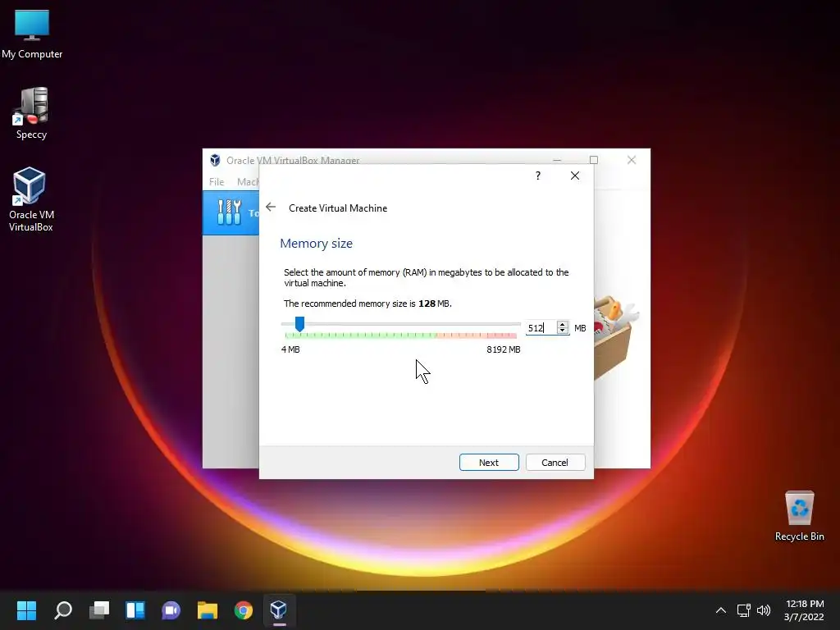This screenshot has height=630, width=840.
Task: Open Task View on the taskbar
Action: click(99, 610)
